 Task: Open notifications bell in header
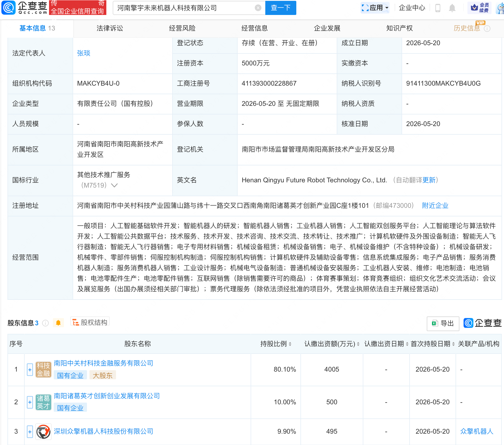tap(452, 8)
